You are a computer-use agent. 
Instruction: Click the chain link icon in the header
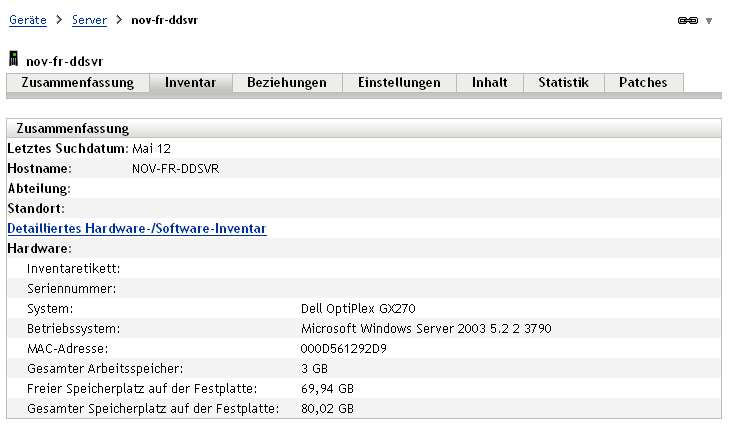click(687, 20)
